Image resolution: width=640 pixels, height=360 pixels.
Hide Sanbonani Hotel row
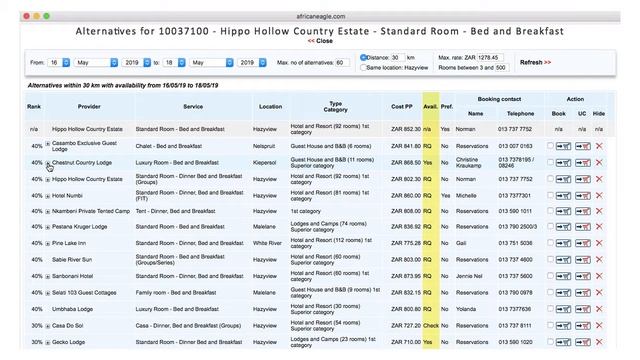(x=599, y=276)
